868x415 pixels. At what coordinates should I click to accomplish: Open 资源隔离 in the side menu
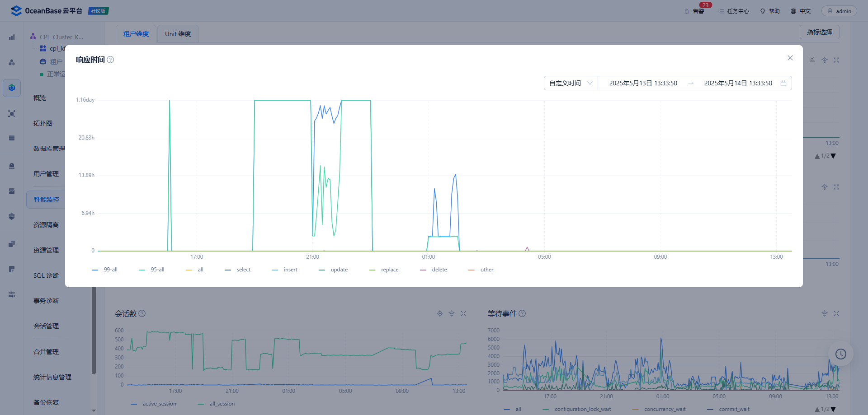click(x=46, y=225)
